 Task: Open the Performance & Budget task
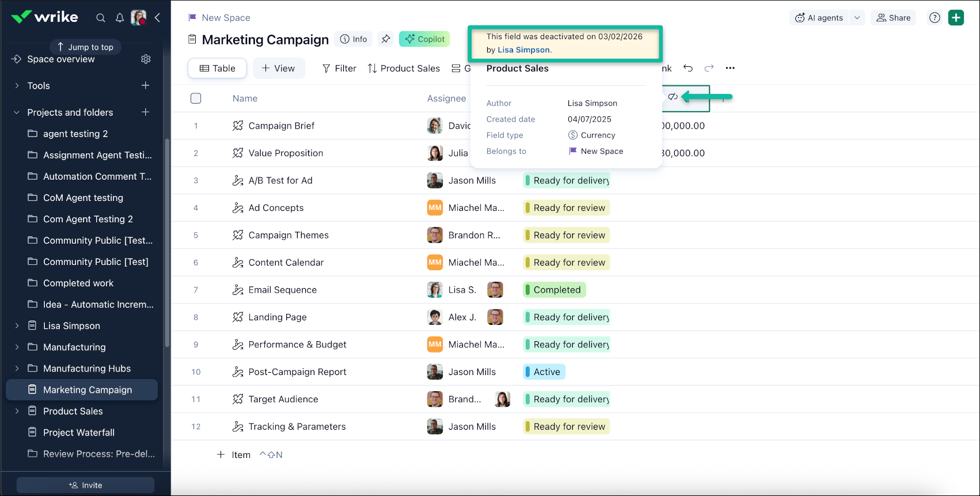click(x=297, y=344)
